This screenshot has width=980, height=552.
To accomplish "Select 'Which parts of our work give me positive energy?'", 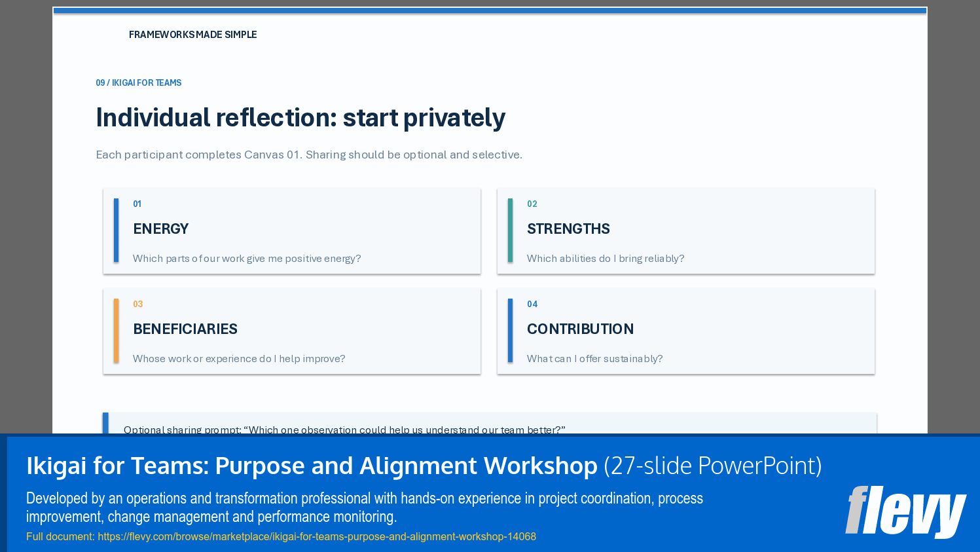I will 247,259.
